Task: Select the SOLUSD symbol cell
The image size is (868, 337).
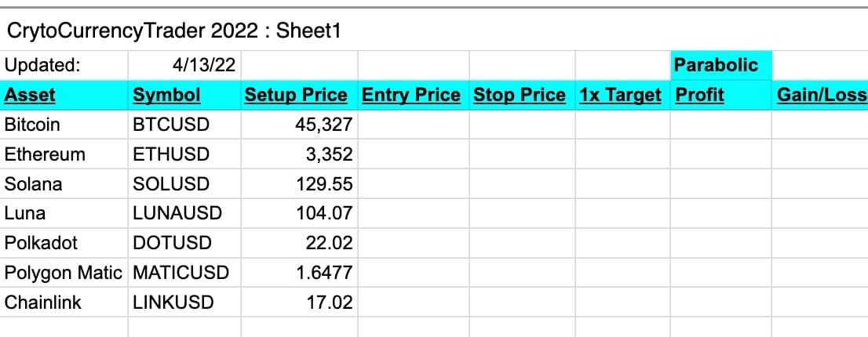Action: point(184,184)
